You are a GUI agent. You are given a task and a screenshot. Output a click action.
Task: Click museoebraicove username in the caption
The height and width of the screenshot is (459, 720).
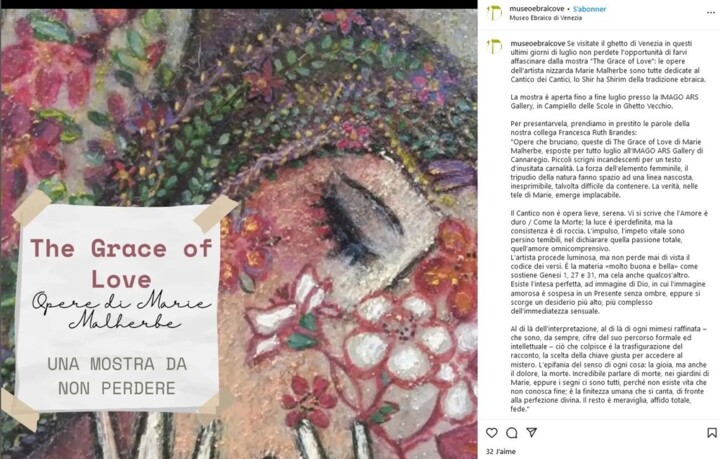pos(538,43)
